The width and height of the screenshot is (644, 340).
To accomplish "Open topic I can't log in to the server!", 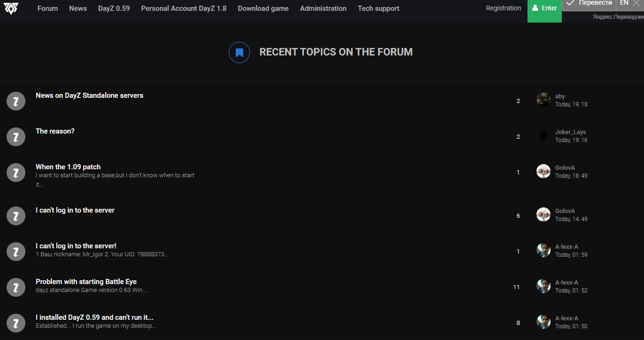I will coord(76,246).
